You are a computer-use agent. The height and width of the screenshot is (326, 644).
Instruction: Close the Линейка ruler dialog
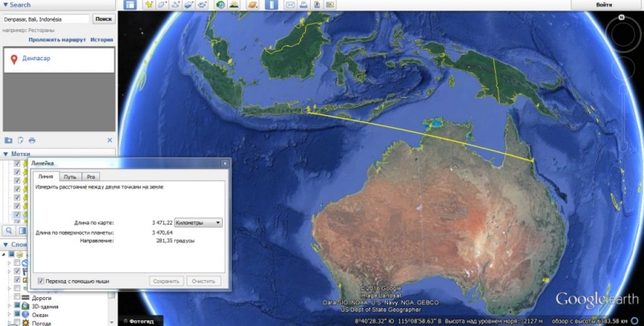click(x=225, y=163)
